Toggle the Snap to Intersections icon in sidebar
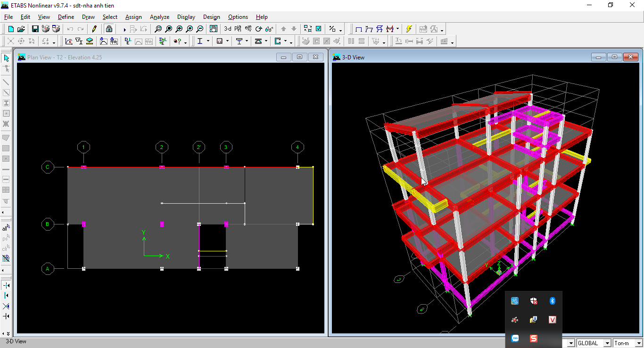 6,306
